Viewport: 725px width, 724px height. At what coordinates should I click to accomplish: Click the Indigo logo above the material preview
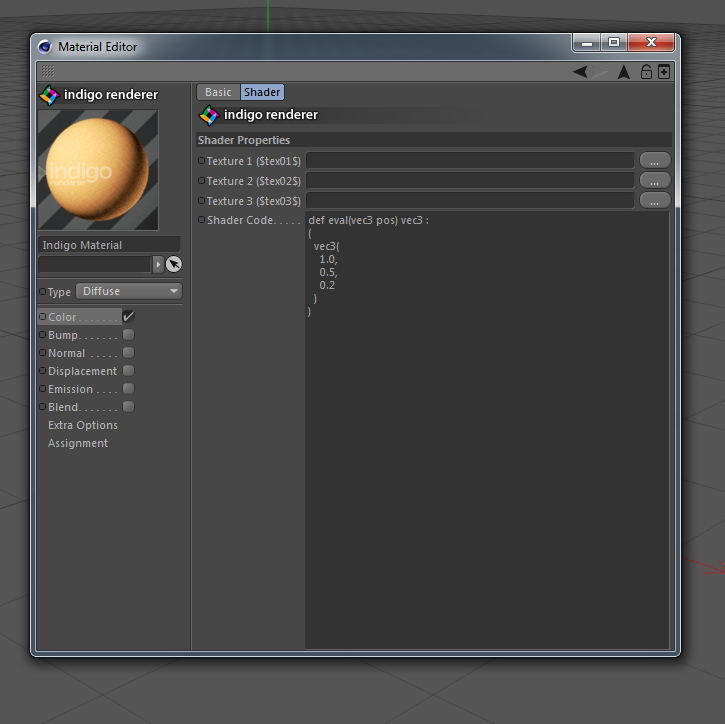tap(49, 95)
